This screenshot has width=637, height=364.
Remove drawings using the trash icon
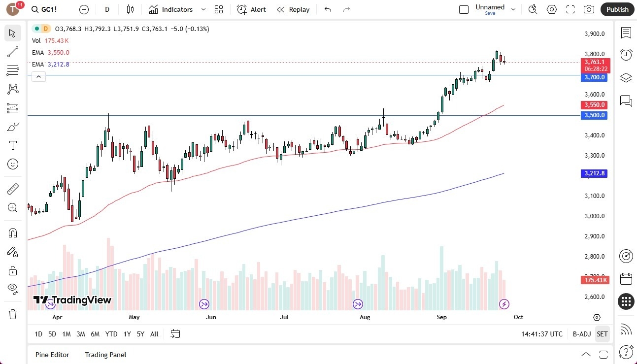point(12,314)
